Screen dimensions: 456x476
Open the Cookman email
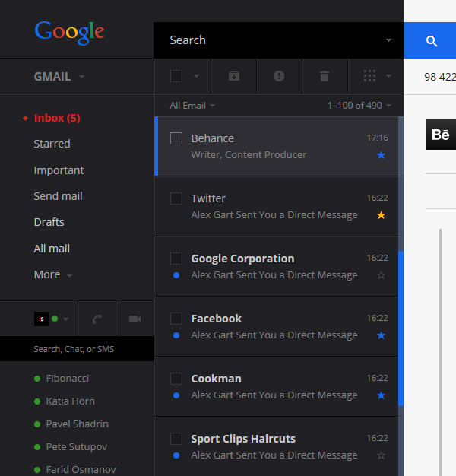coord(277,386)
